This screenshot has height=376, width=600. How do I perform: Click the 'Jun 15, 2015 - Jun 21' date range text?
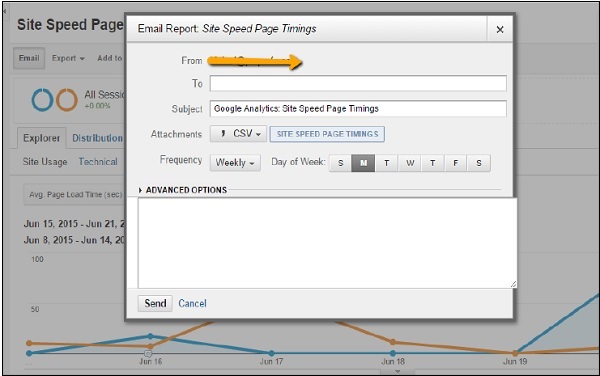point(75,224)
